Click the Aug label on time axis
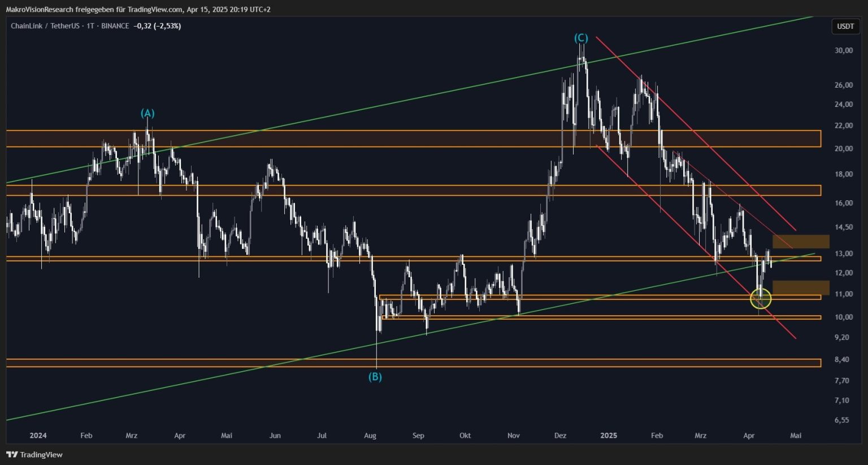 click(370, 436)
